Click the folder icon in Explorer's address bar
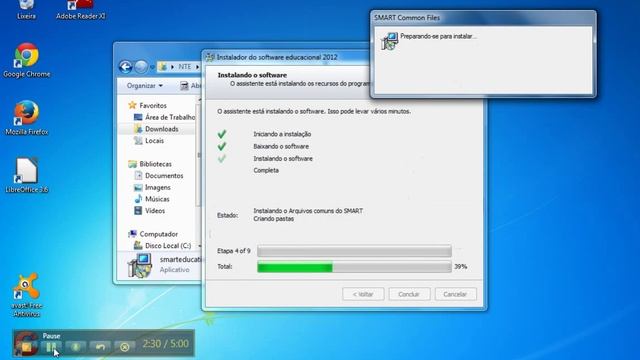 pyautogui.click(x=163, y=67)
